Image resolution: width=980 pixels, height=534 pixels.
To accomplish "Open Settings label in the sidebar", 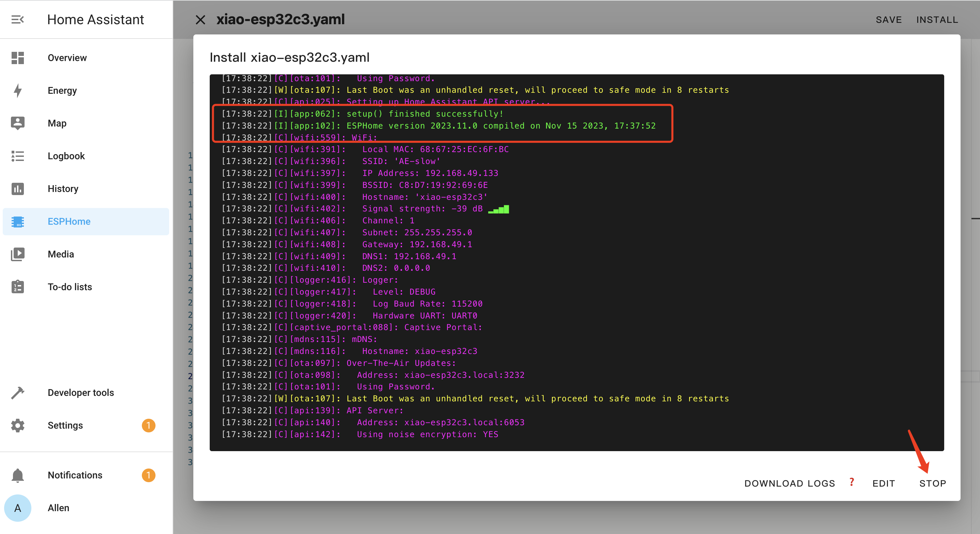I will point(65,425).
